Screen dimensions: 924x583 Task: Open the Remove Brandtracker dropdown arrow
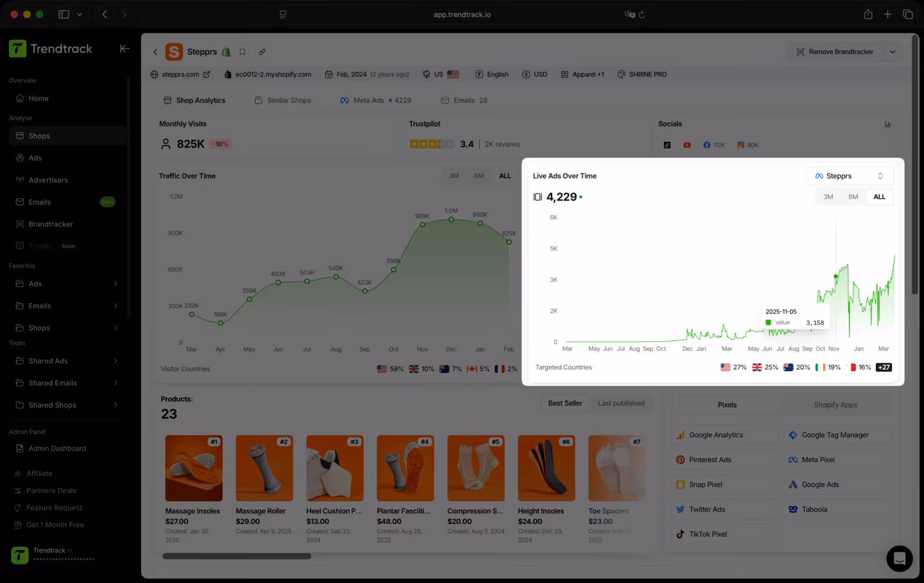[x=893, y=51]
